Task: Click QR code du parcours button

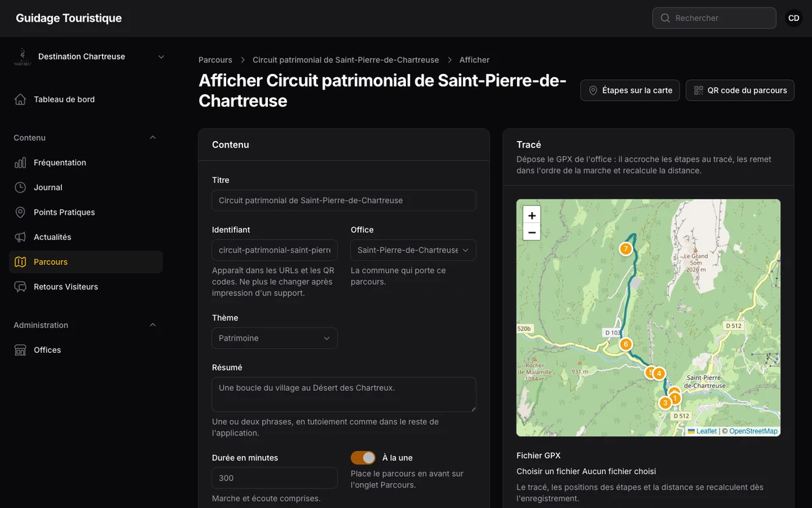Action: click(x=740, y=90)
